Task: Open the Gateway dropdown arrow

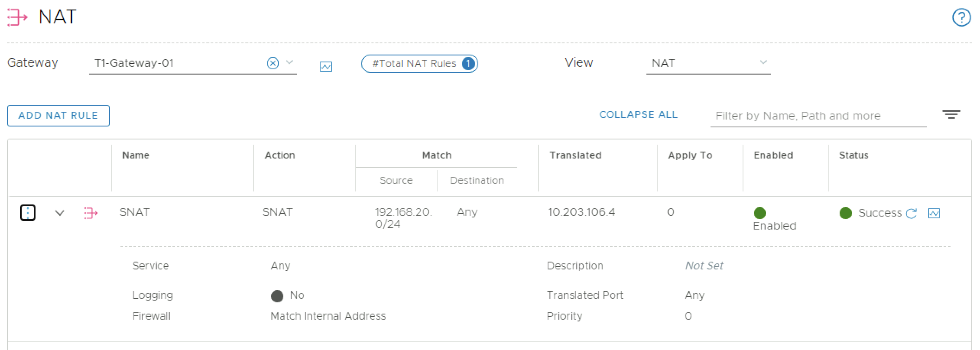Action: (x=290, y=63)
